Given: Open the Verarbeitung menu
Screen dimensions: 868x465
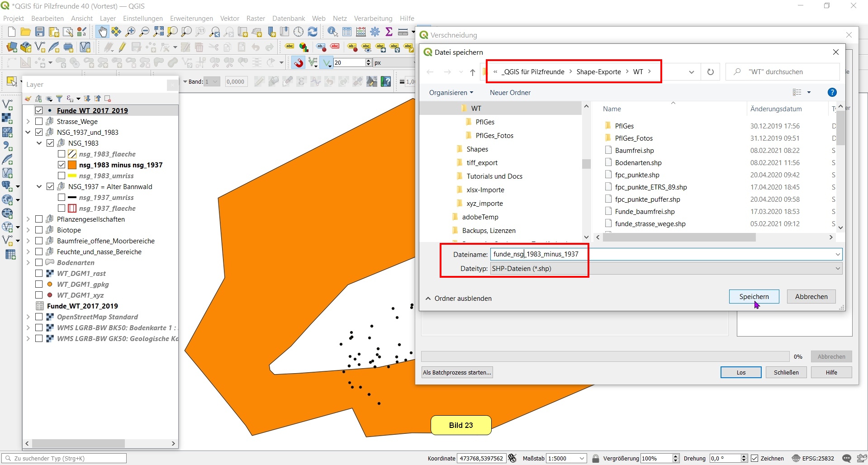Looking at the screenshot, I should [x=373, y=18].
